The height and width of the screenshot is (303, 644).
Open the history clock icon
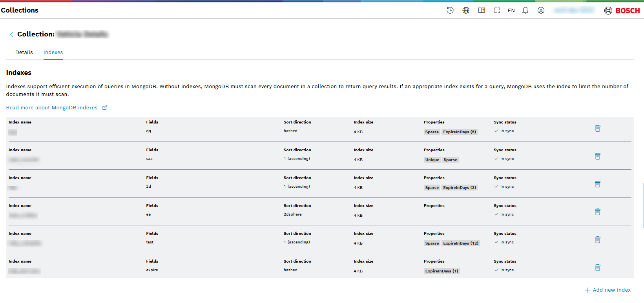click(450, 11)
